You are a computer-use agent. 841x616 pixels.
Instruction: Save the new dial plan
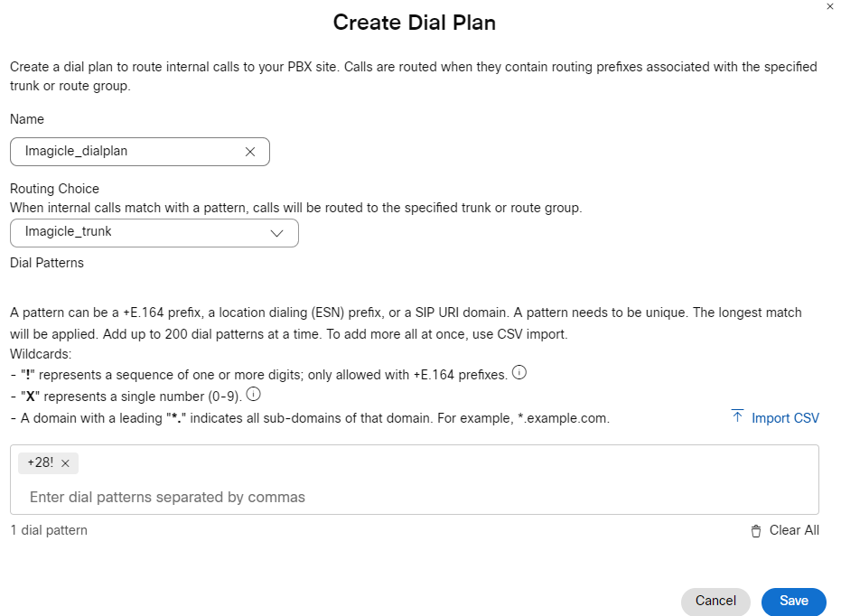coord(793,602)
